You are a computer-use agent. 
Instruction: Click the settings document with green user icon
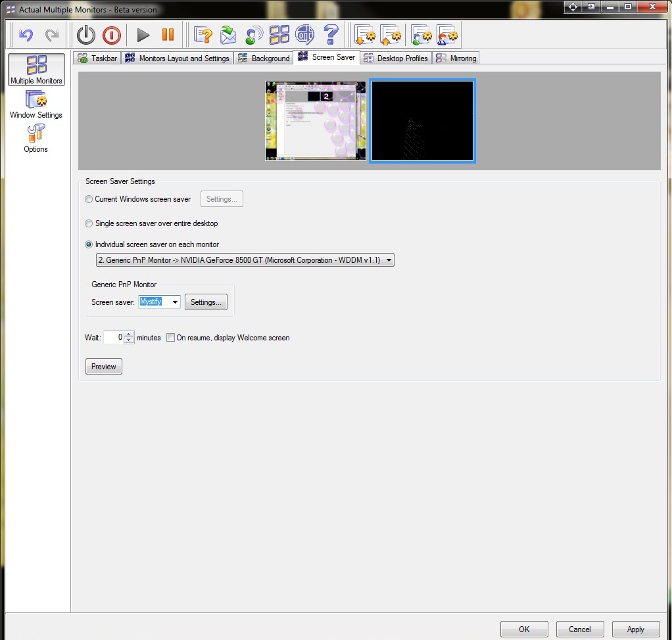pos(421,35)
